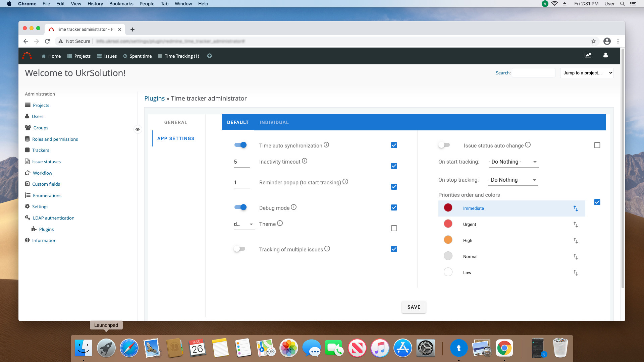The width and height of the screenshot is (644, 362).
Task: Toggle the sidebar visibility eye button
Action: 138,129
